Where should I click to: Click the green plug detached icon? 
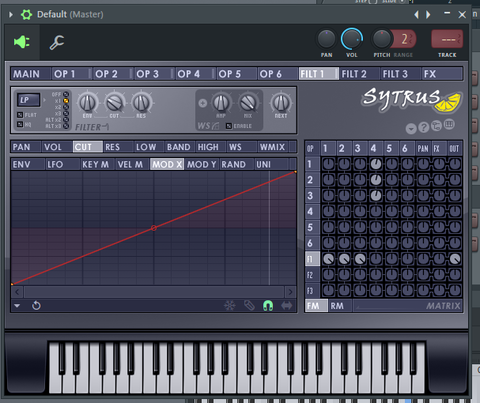[x=22, y=42]
